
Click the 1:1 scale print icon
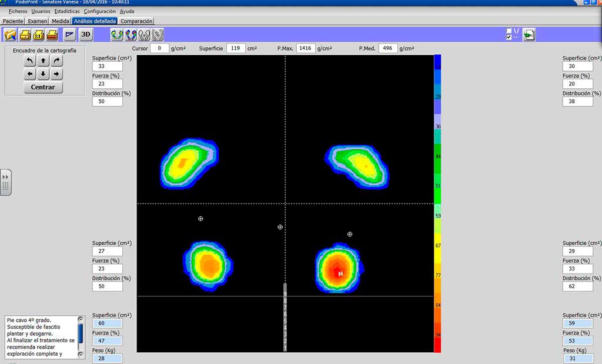coord(39,35)
